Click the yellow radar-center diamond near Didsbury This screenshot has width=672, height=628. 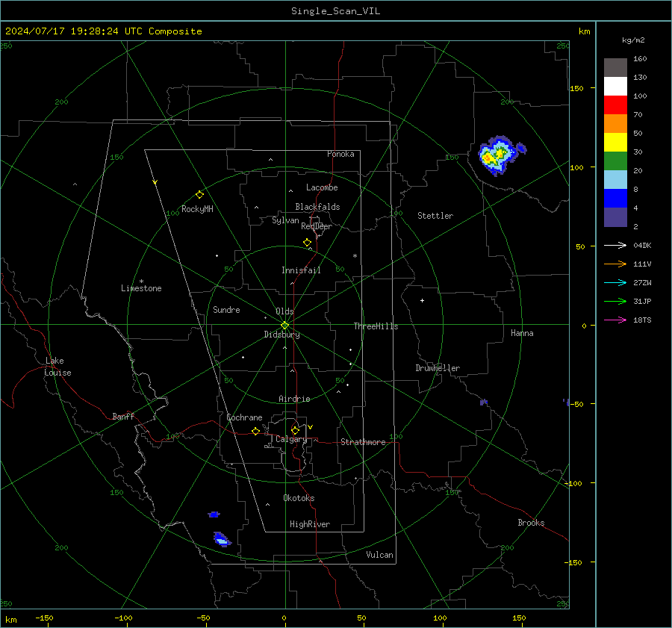(284, 326)
